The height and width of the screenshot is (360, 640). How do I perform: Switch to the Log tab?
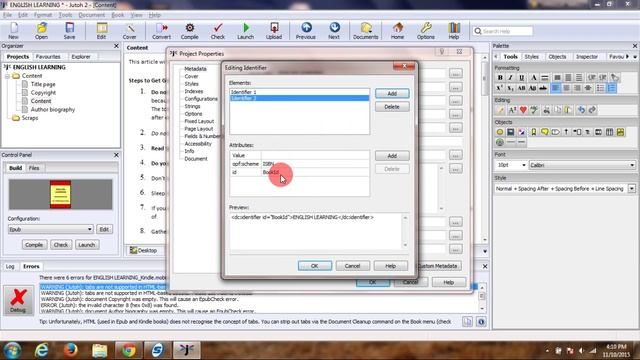[x=10, y=266]
